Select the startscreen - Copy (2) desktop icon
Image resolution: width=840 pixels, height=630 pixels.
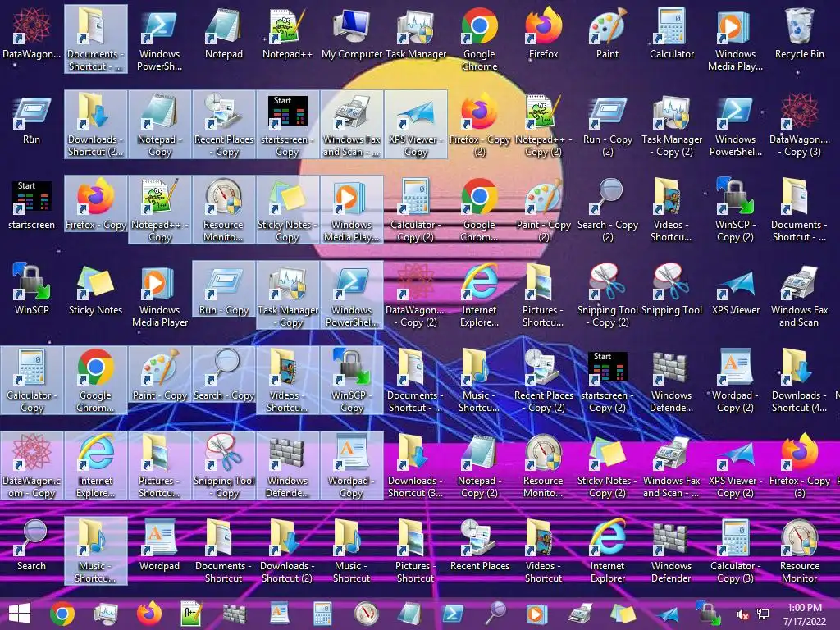click(607, 381)
